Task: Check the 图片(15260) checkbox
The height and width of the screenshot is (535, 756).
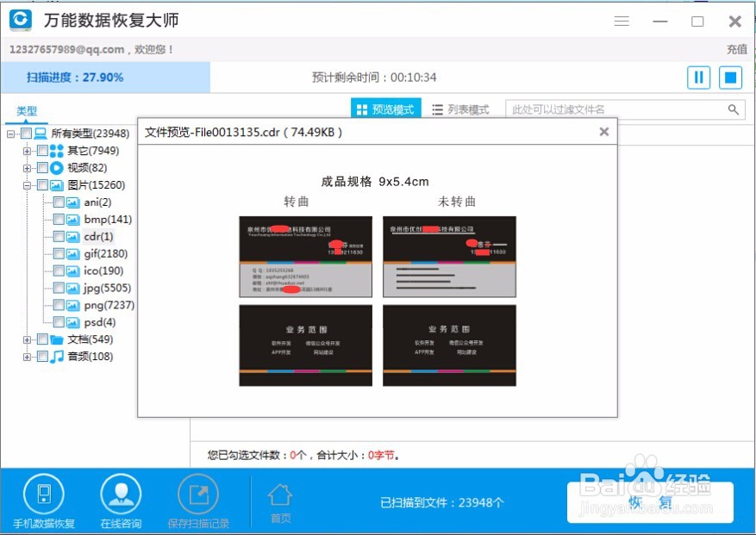Action: pos(42,185)
